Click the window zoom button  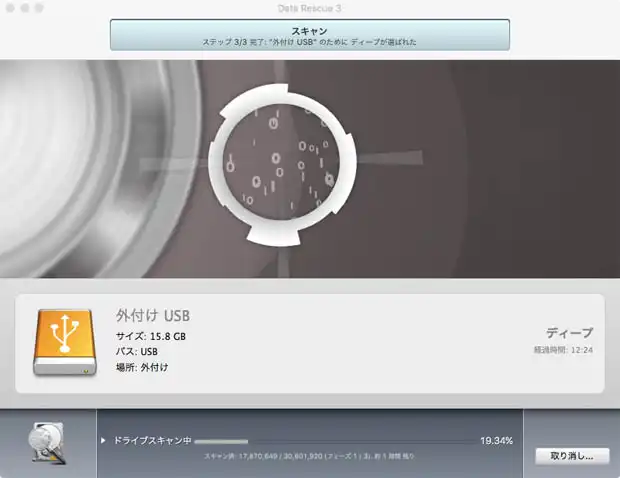pos(39,8)
